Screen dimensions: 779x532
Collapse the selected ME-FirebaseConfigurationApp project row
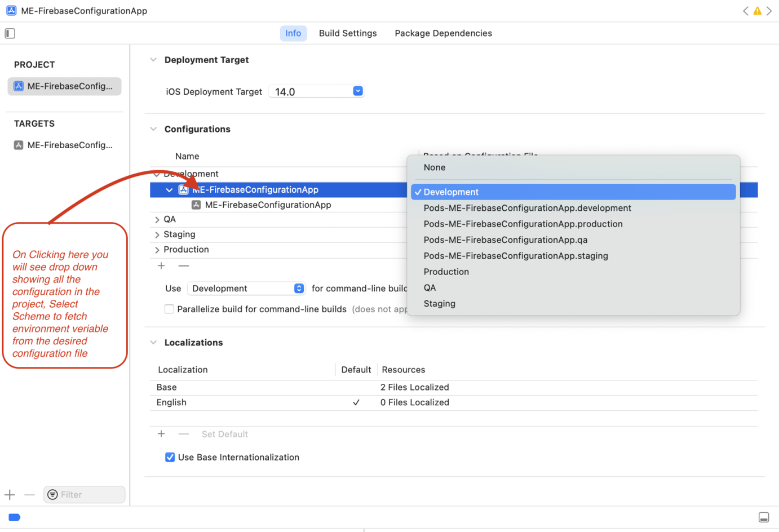169,190
